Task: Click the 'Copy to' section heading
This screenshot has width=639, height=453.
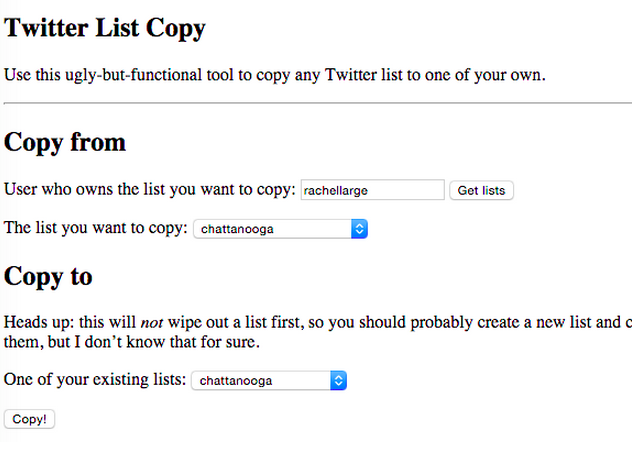Action: click(49, 276)
